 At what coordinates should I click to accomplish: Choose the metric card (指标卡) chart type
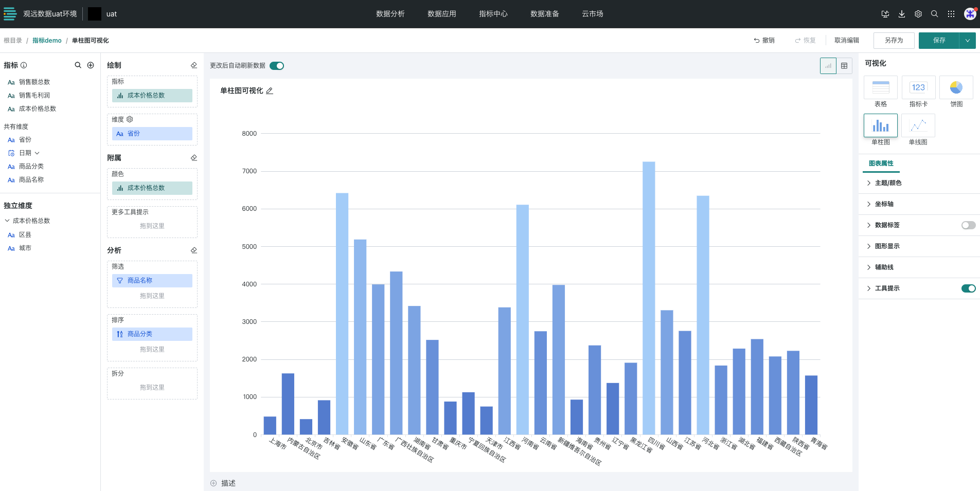[918, 87]
